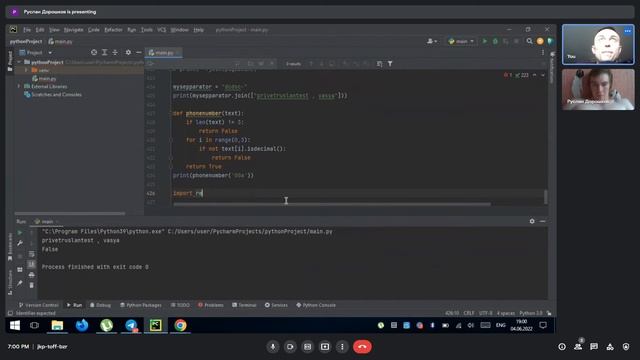This screenshot has height=360, width=640.
Task: Open the main run configuration dropdown
Action: 461,41
